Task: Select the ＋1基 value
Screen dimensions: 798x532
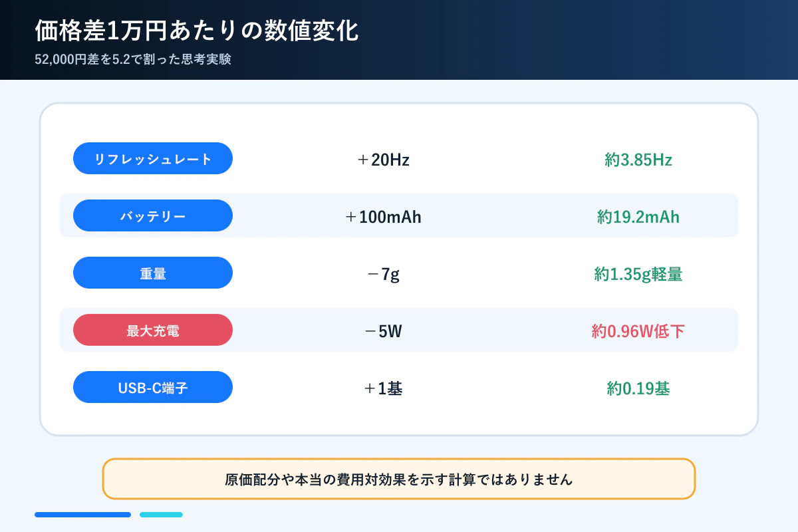Action: [383, 388]
